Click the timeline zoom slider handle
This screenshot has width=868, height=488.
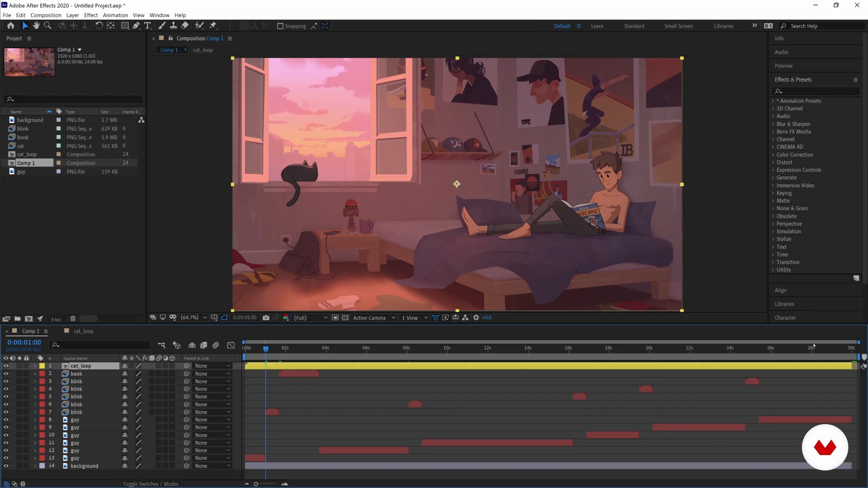(256, 484)
